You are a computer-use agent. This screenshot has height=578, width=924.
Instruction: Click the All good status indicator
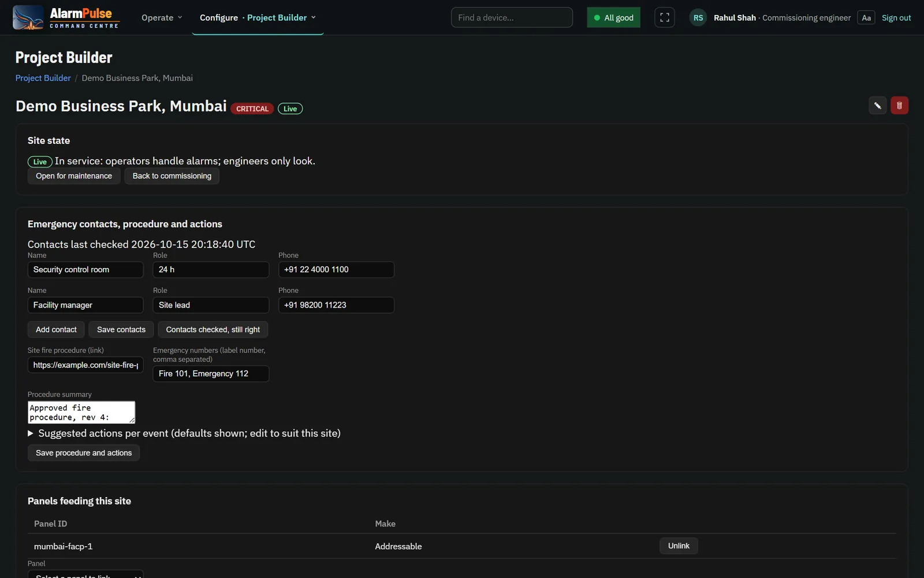(613, 17)
